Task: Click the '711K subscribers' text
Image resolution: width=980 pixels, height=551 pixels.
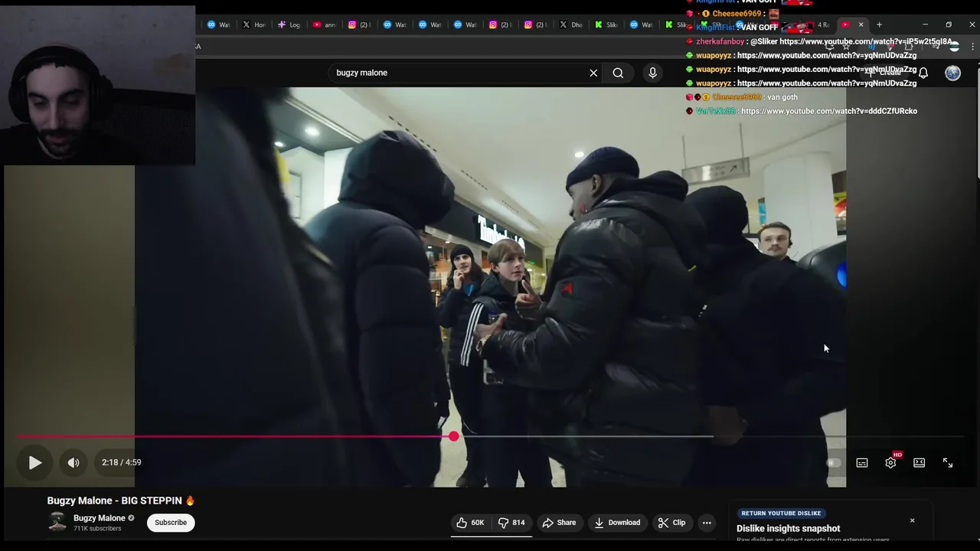Action: pyautogui.click(x=97, y=529)
